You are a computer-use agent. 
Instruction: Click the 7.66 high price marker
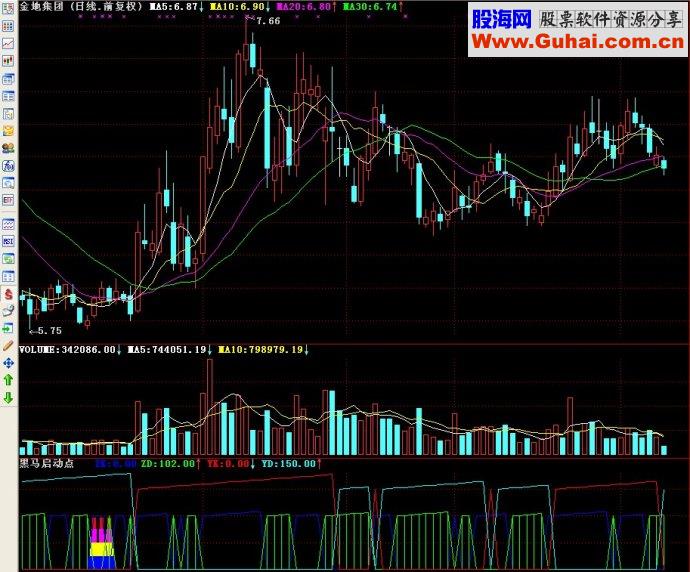(x=268, y=21)
